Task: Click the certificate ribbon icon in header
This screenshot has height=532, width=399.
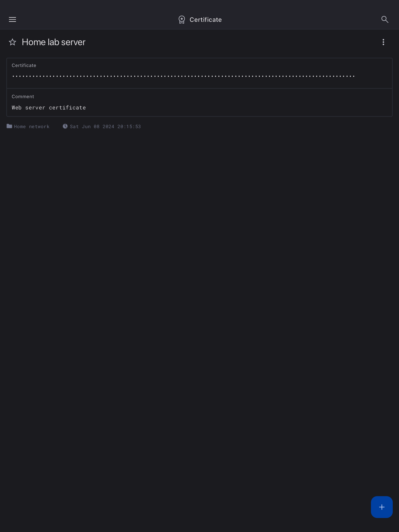Action: pos(182,20)
